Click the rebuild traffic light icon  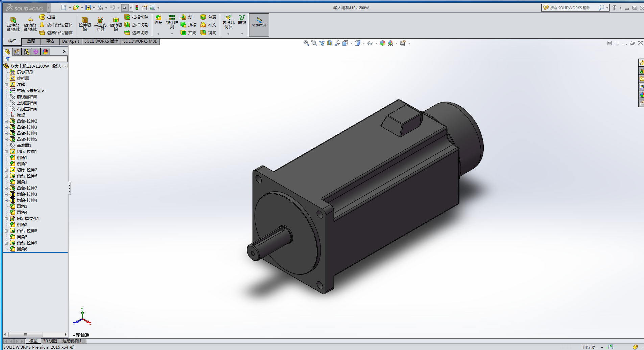coord(137,7)
